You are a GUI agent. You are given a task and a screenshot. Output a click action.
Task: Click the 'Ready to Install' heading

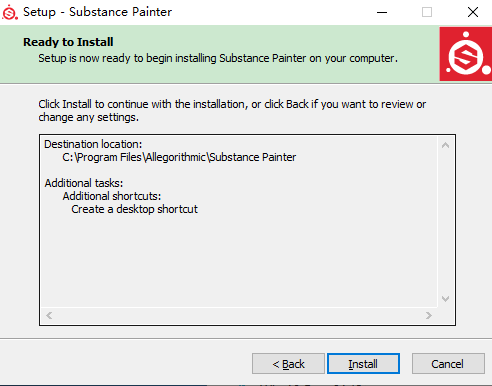(68, 42)
